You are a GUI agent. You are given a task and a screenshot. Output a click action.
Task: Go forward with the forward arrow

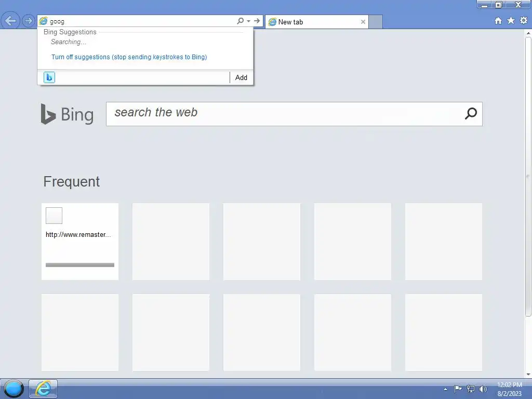[29, 21]
